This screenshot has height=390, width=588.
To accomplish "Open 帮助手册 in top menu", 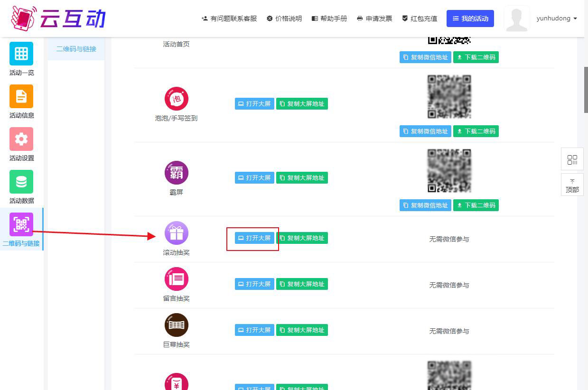I will [329, 19].
